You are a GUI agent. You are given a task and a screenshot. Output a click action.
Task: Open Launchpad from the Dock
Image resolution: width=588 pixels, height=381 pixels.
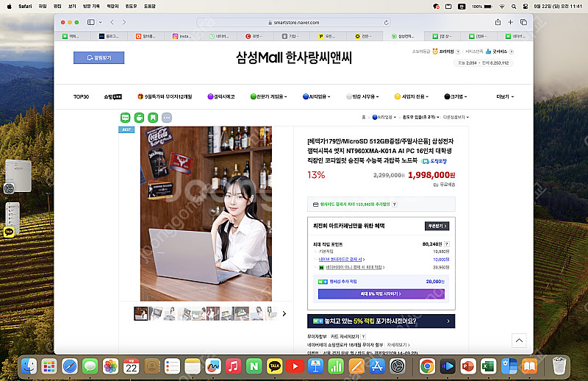(49, 366)
